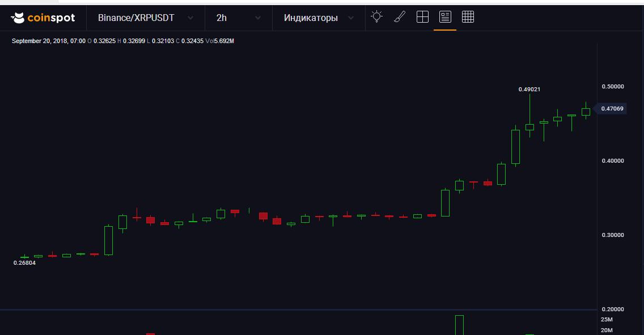This screenshot has width=644, height=335.
Task: Click the coinspot logo
Action: (x=43, y=18)
